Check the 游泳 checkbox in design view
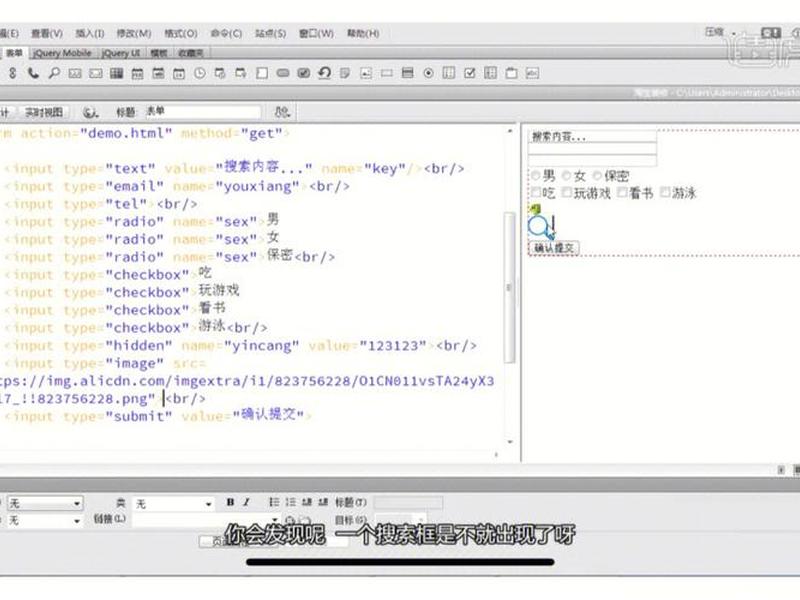Image resolution: width=800 pixels, height=600 pixels. [x=665, y=192]
